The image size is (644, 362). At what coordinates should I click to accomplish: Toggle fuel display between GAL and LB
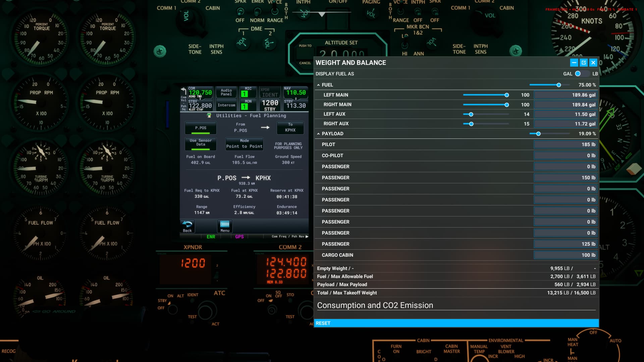point(582,74)
